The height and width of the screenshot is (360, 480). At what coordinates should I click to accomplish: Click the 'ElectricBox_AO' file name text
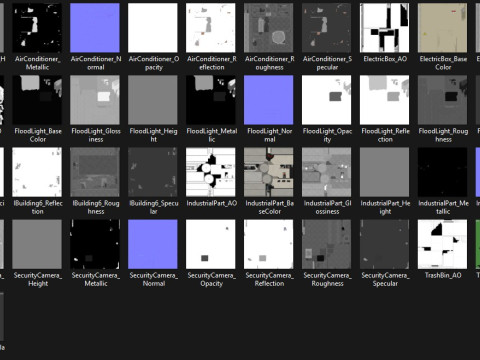click(385, 59)
